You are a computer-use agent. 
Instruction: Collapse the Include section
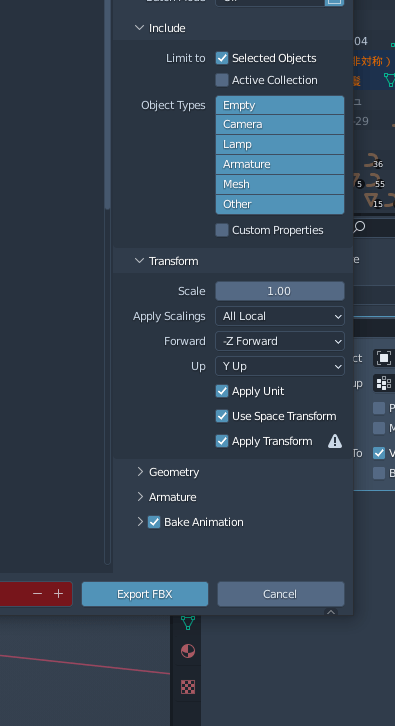click(x=139, y=28)
